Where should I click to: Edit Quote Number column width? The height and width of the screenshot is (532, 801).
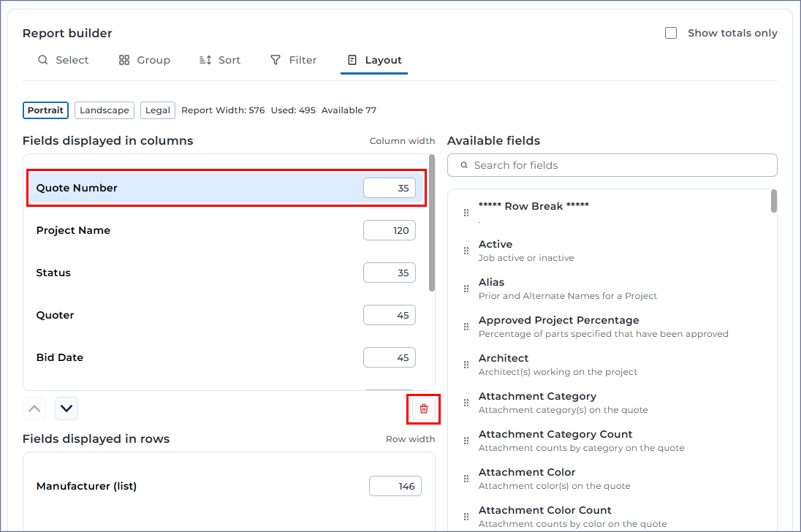tap(390, 188)
